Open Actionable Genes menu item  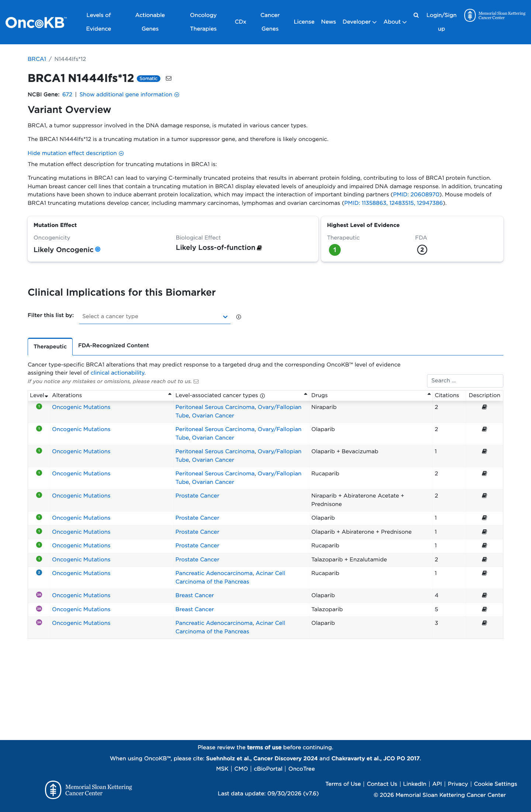tap(150, 22)
